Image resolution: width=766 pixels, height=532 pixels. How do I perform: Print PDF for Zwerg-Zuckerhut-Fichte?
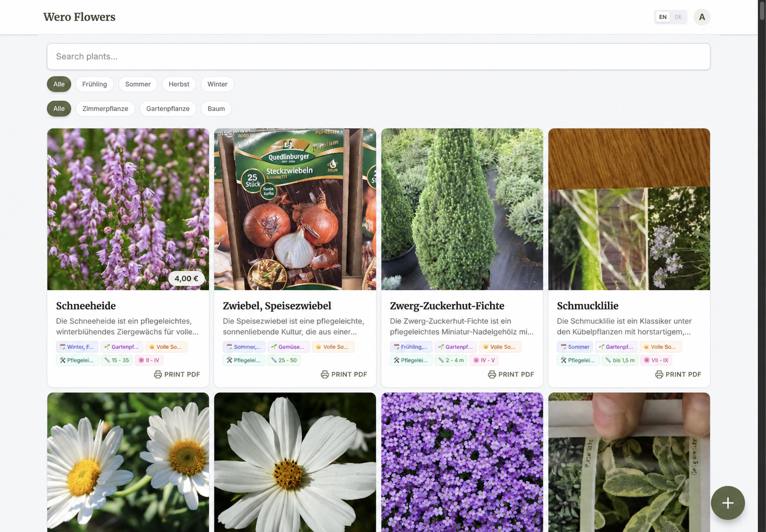click(511, 374)
